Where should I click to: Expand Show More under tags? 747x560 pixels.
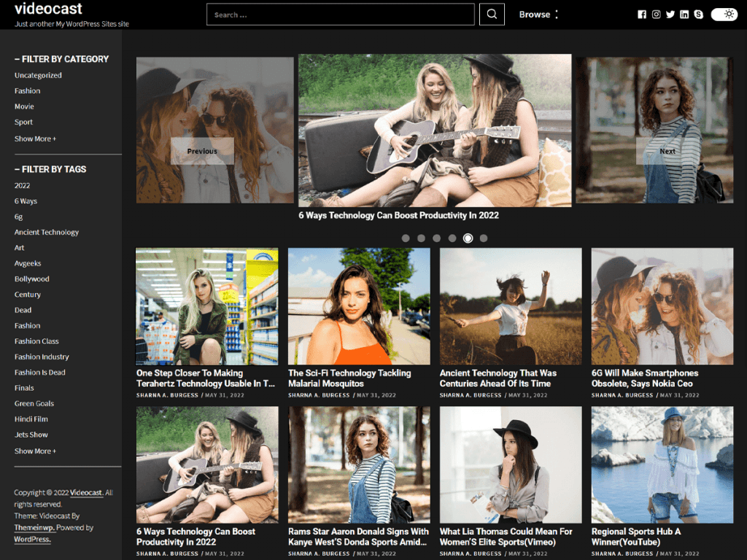[35, 451]
